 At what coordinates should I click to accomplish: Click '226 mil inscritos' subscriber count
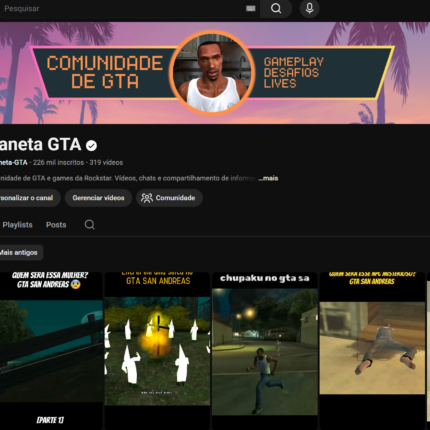point(58,162)
